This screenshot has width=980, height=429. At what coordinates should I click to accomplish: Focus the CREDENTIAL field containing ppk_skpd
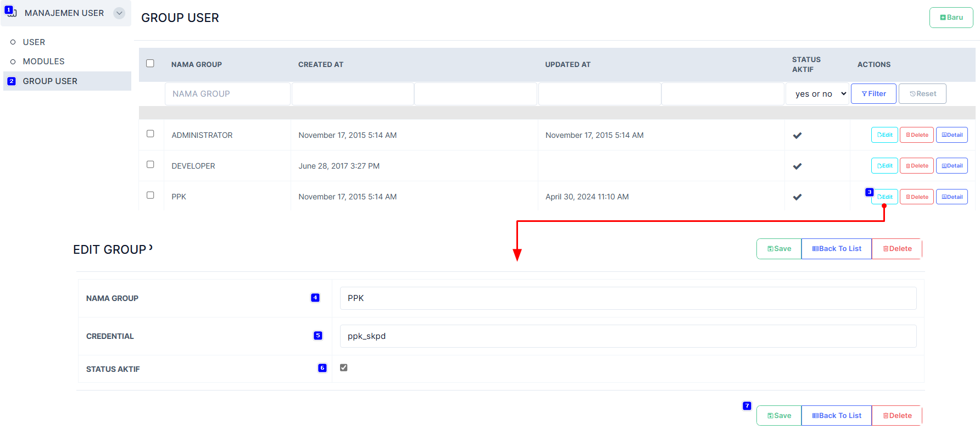pos(628,336)
